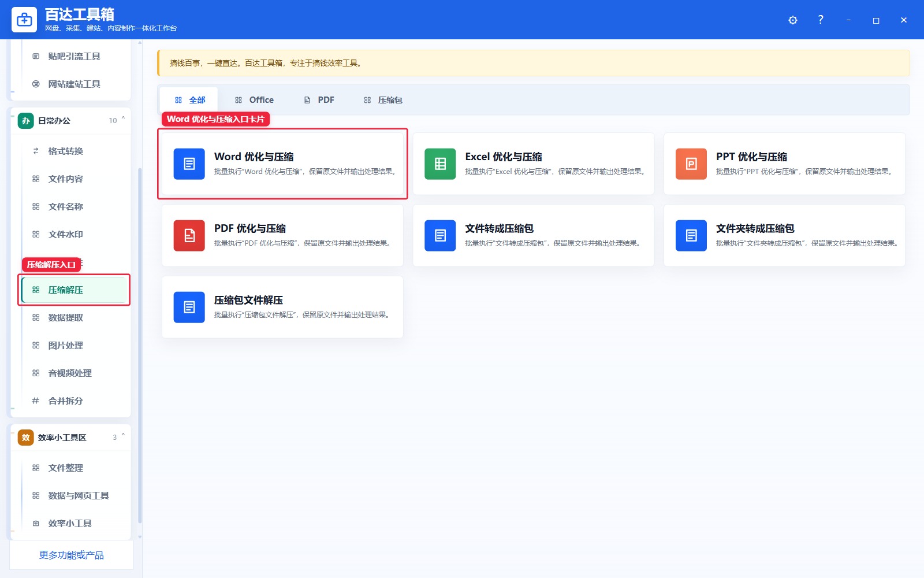Viewport: 924px width, 578px height.
Task: Click the 百达工具箱 app logo
Action: point(24,20)
